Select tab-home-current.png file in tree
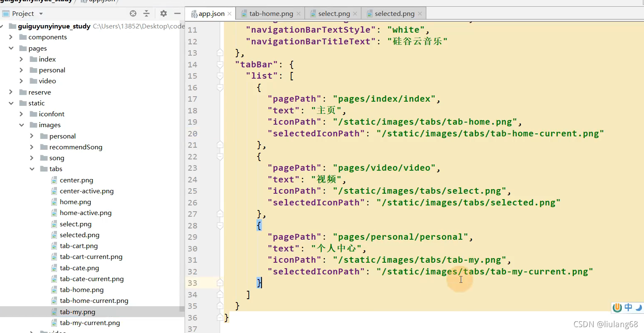 tap(94, 301)
